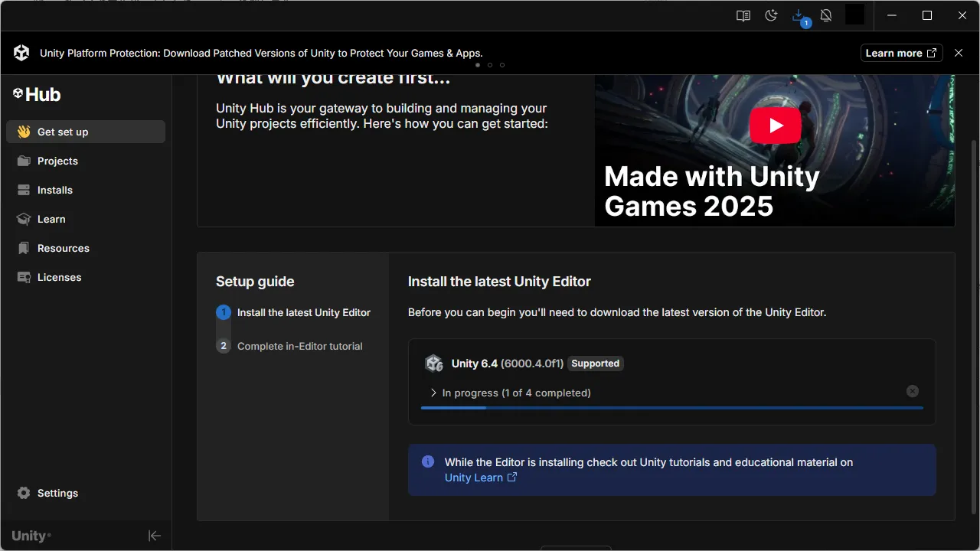
Task: Open the 'Unity Learn' link
Action: pos(474,478)
